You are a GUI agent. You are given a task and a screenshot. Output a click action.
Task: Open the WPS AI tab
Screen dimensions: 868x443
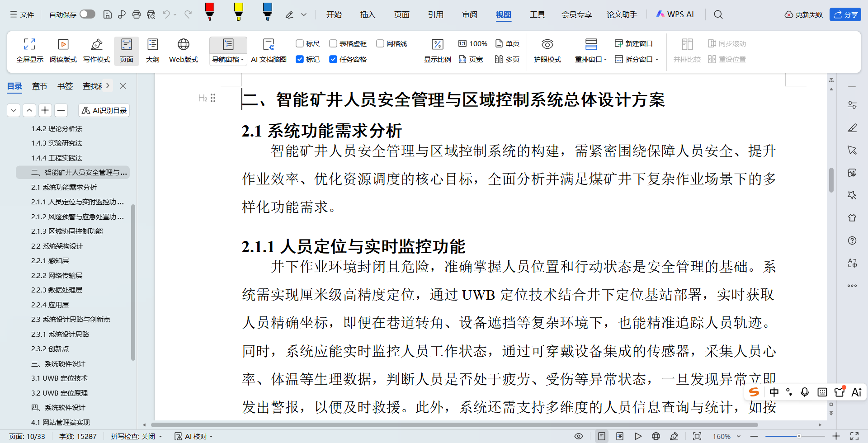pyautogui.click(x=675, y=14)
